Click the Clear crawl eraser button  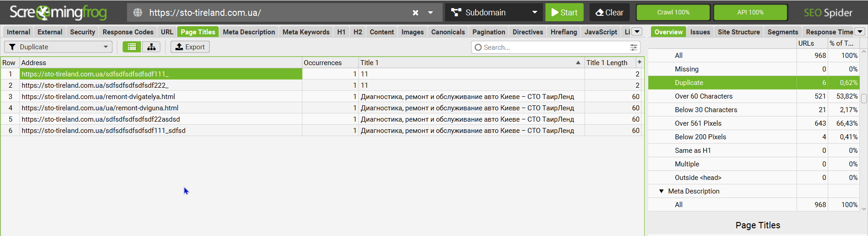coord(609,13)
